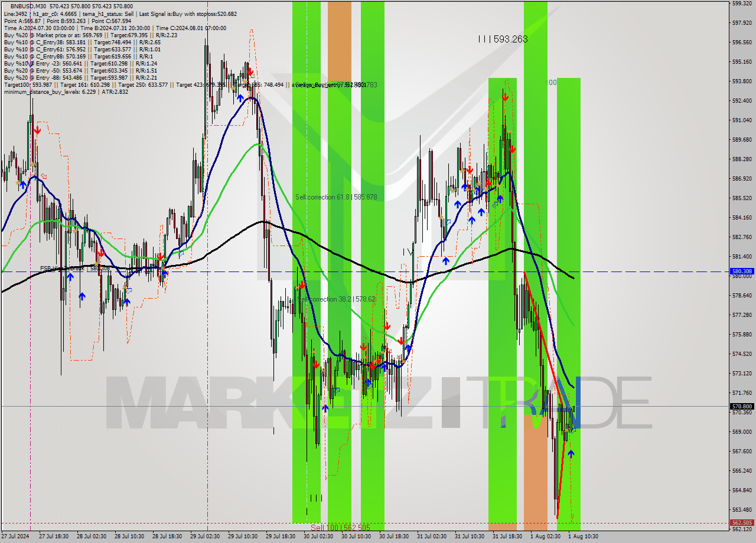Select the '29 Jul 18:30' time label

281,537
